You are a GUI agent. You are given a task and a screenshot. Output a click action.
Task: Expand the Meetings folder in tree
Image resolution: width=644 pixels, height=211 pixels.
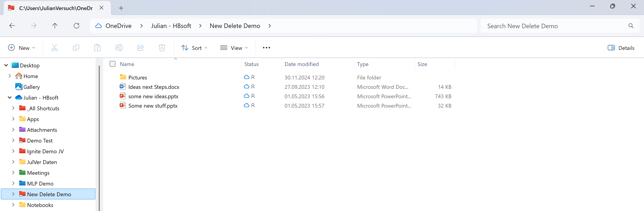click(x=13, y=173)
